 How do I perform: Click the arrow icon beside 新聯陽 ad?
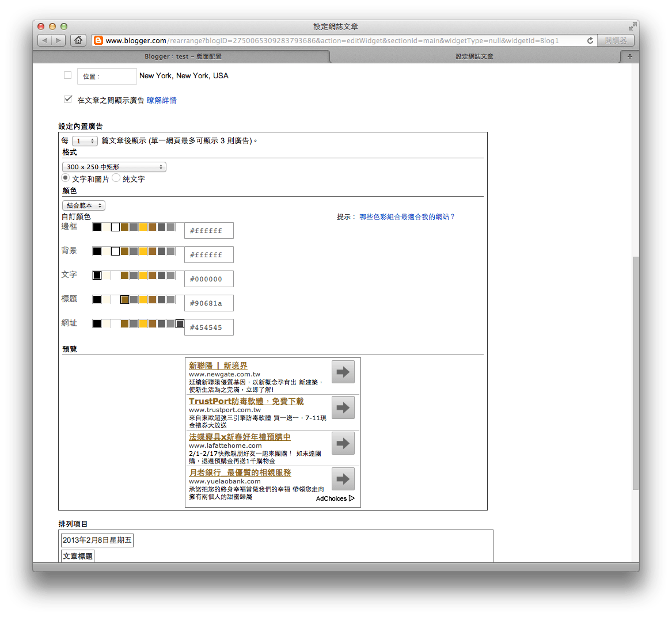click(343, 372)
